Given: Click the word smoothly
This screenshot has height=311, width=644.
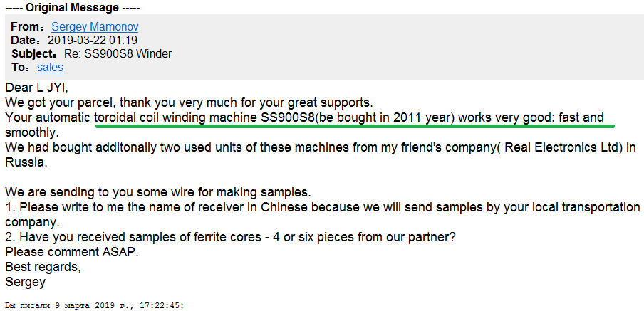Looking at the screenshot, I should pos(32,133).
